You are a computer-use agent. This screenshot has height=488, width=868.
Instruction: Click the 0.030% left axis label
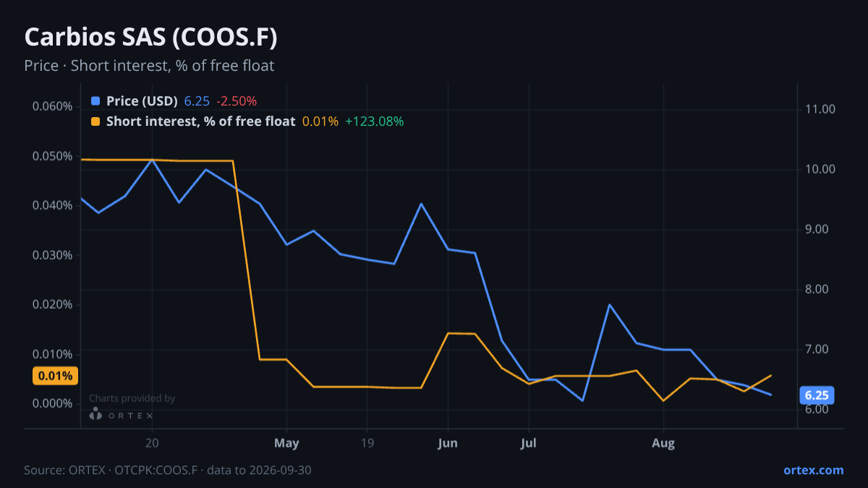click(x=52, y=255)
